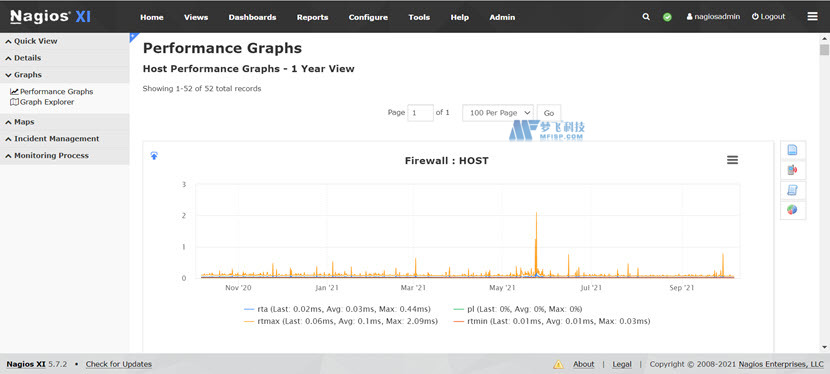
Task: Click the scroll-shaped history icon beside graph
Action: [x=792, y=190]
